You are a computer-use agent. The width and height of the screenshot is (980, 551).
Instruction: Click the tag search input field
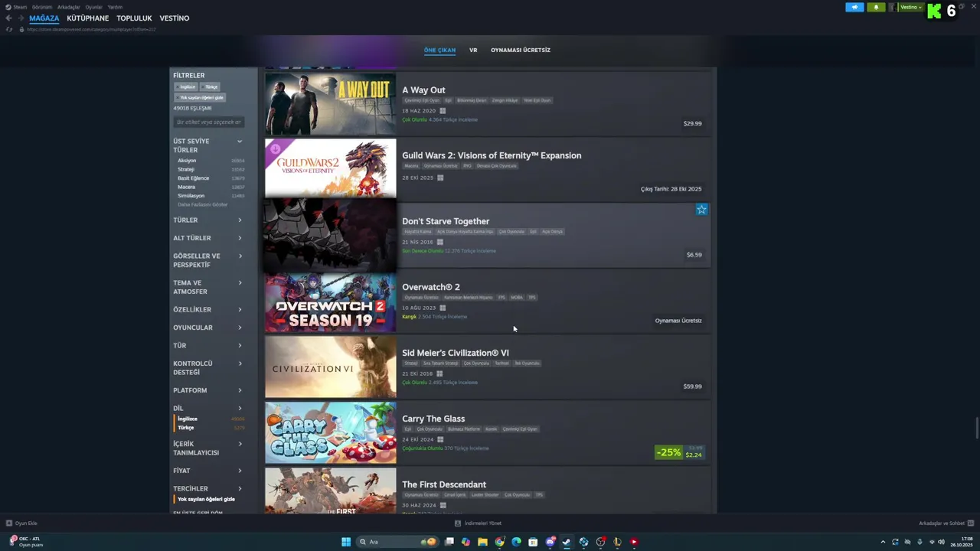pyautogui.click(x=209, y=122)
